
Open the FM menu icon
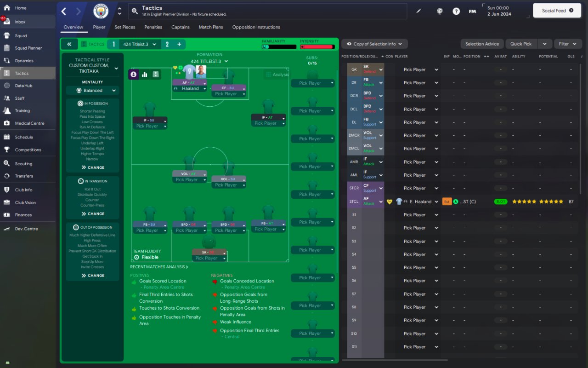pyautogui.click(x=472, y=11)
